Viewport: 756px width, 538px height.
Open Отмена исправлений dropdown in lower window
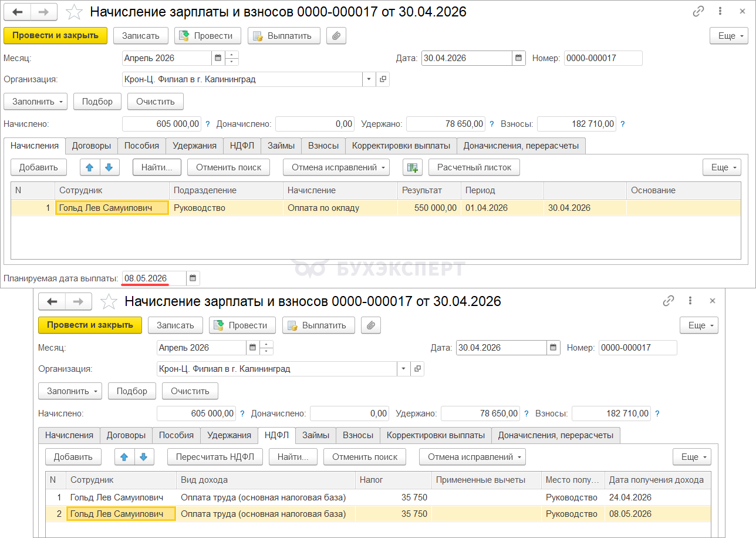473,457
